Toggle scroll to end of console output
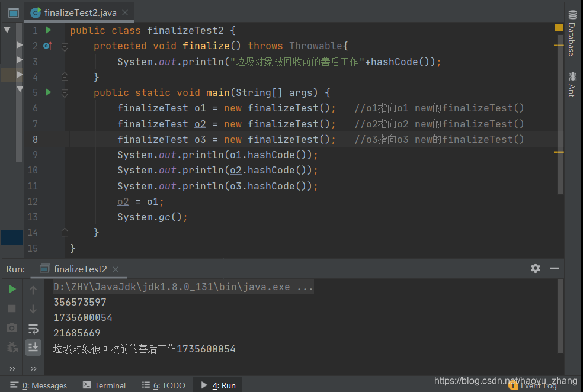583x392 pixels. pos(33,348)
